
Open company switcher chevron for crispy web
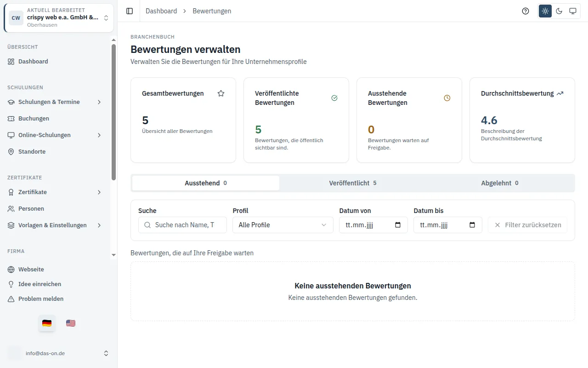(106, 18)
